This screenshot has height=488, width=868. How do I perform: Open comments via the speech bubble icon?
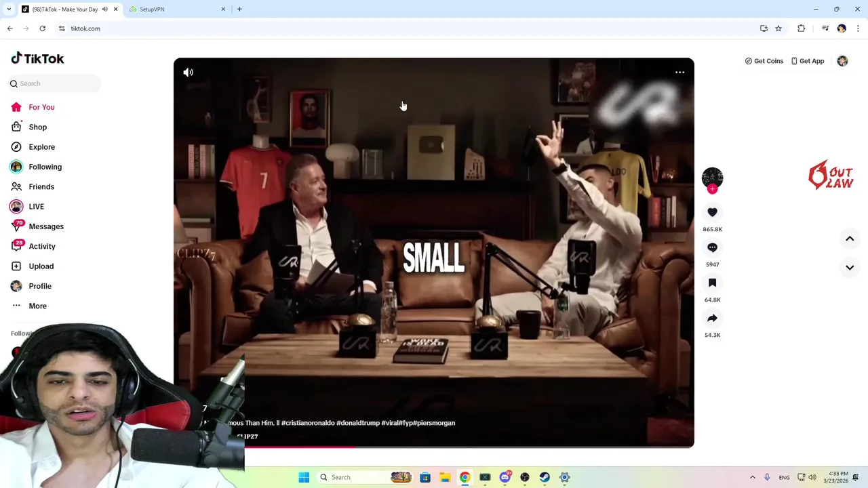pos(712,247)
